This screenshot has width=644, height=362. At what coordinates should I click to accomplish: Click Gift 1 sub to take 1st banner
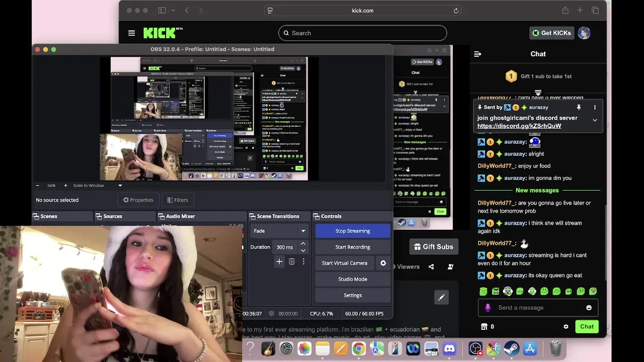point(538,76)
